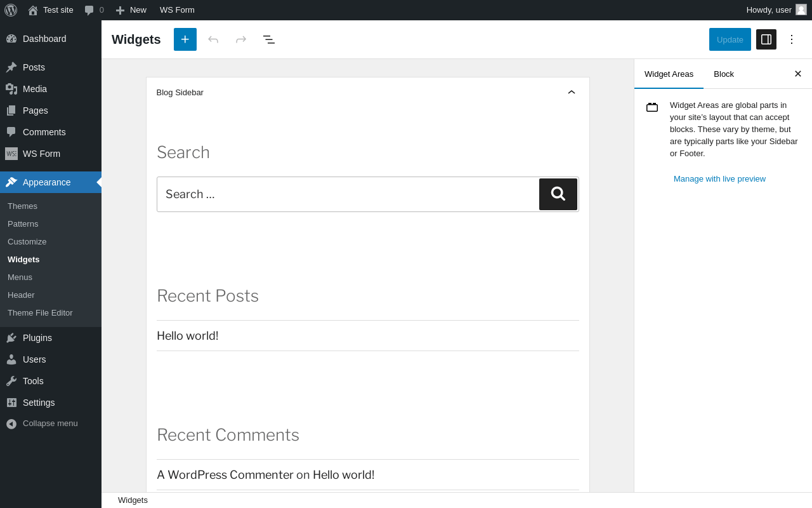Open the comments bubble in admin bar
Viewport: 812px width, 508px height.
(x=94, y=10)
